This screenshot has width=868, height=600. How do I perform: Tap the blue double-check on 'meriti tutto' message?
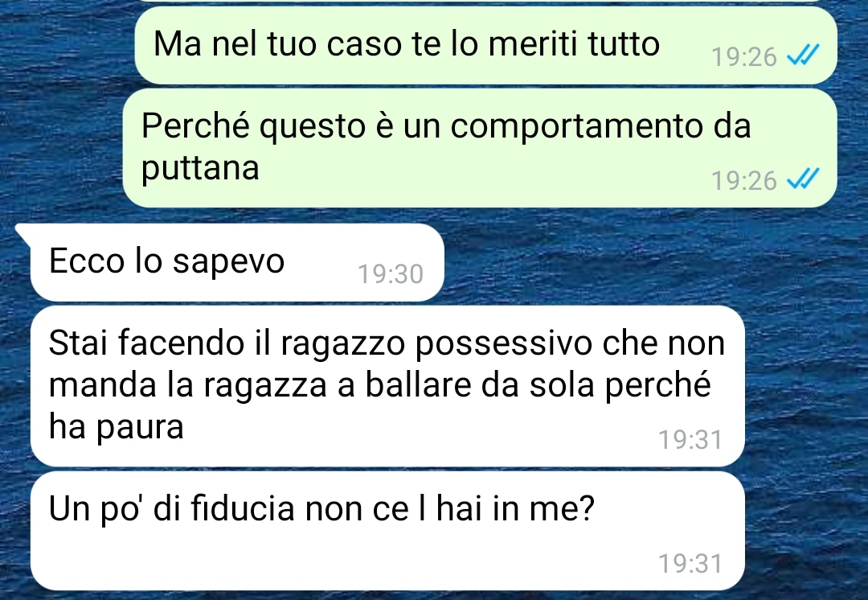[x=803, y=55]
